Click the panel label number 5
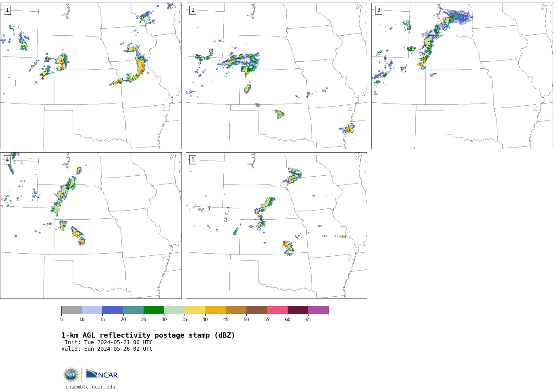The image size is (557, 392). tap(193, 160)
